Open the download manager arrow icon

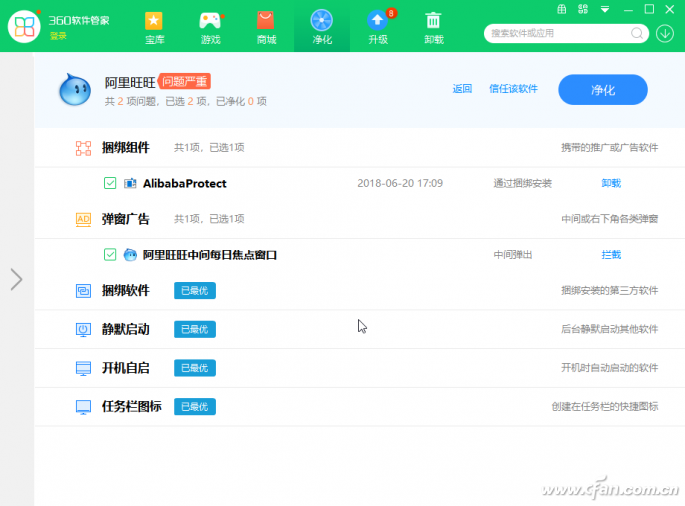point(665,33)
